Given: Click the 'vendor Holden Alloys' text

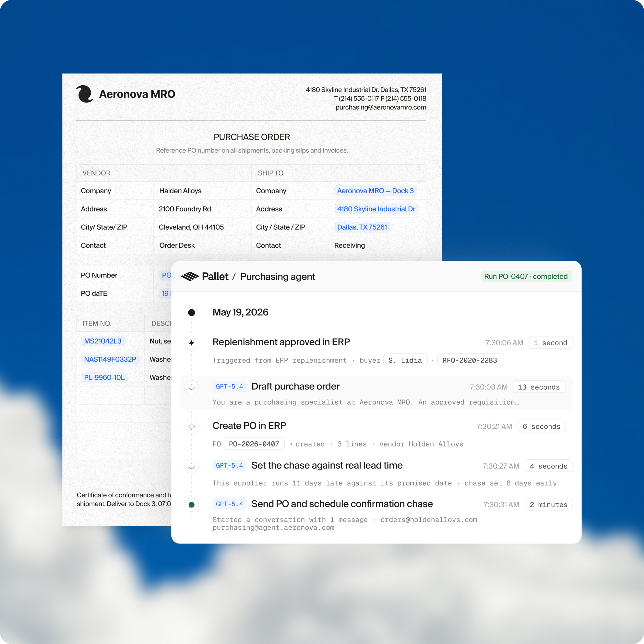Looking at the screenshot, I should point(421,444).
